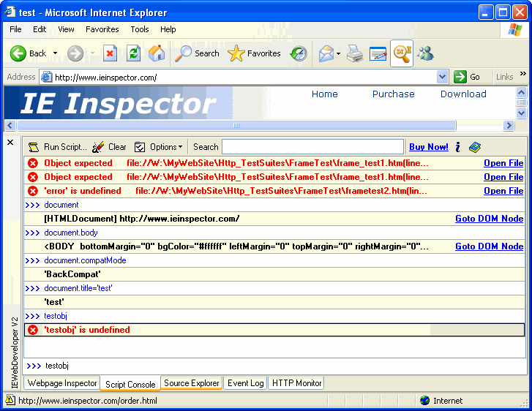Click the info icon beside Buy Now

(457, 147)
